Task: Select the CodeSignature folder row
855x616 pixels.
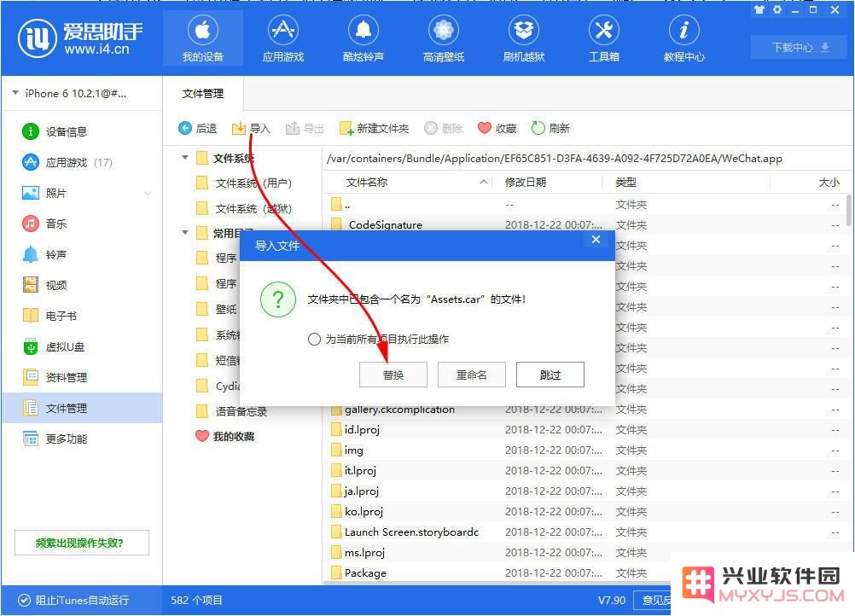Action: tap(585, 224)
